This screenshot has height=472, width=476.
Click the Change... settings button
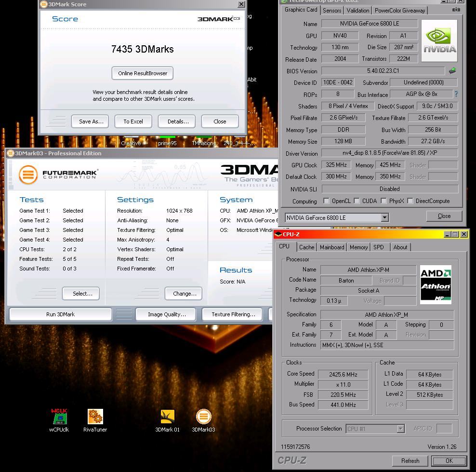point(184,294)
